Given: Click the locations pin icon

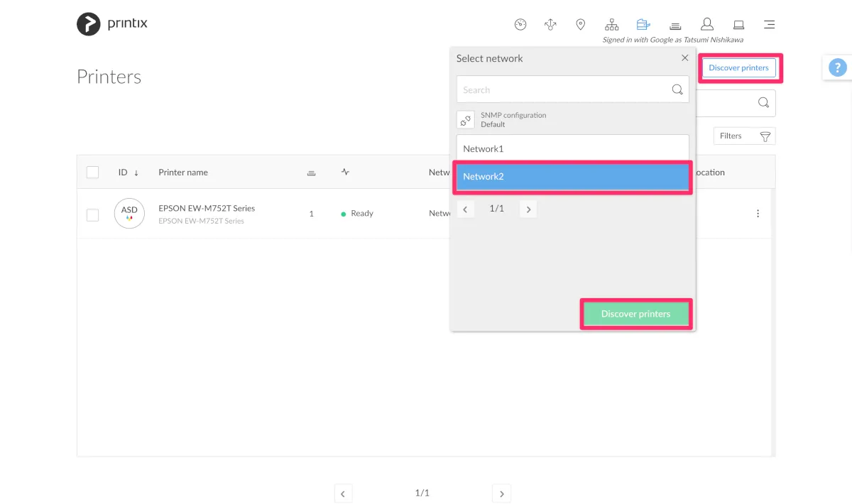Looking at the screenshot, I should point(580,25).
